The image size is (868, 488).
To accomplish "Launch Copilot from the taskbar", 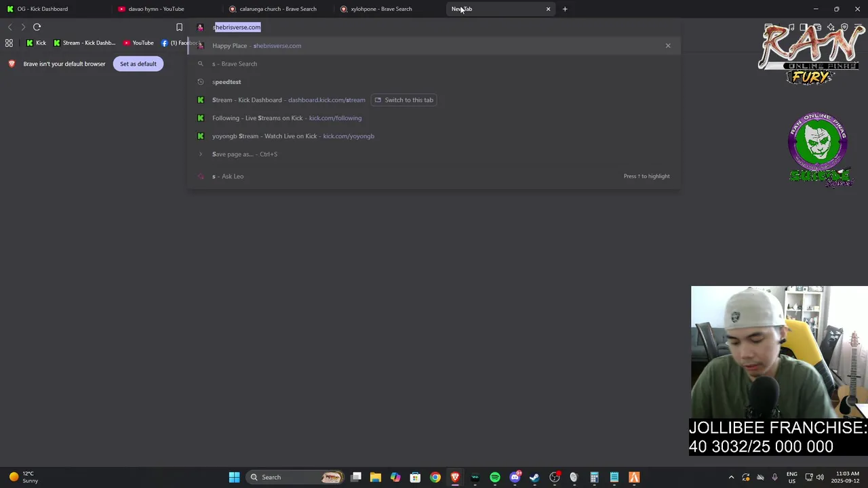I will [x=395, y=477].
